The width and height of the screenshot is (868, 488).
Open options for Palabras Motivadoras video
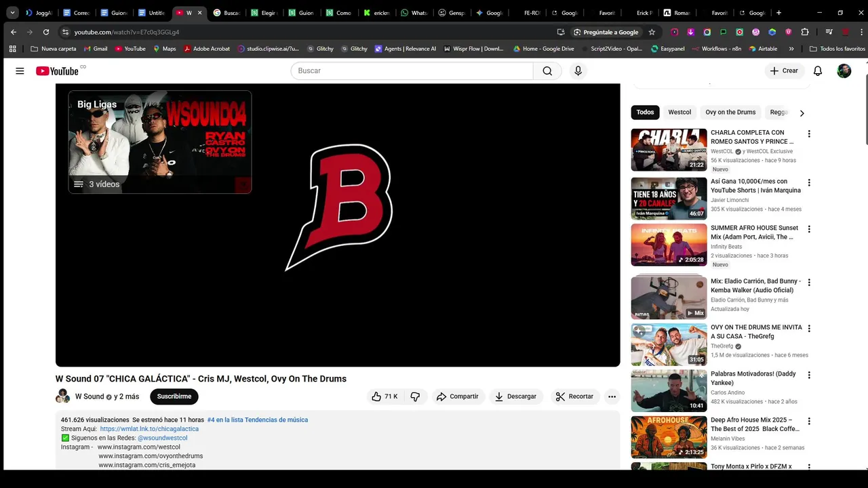808,375
